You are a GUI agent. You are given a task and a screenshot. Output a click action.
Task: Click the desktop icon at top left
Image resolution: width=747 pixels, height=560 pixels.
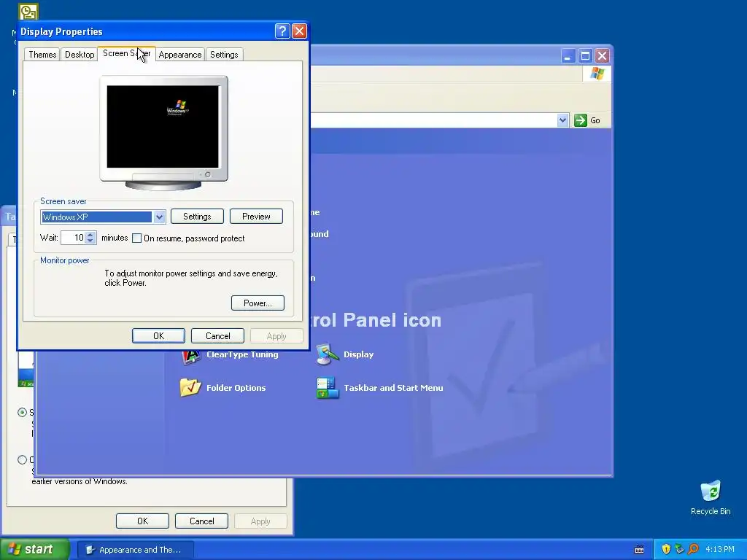28,12
